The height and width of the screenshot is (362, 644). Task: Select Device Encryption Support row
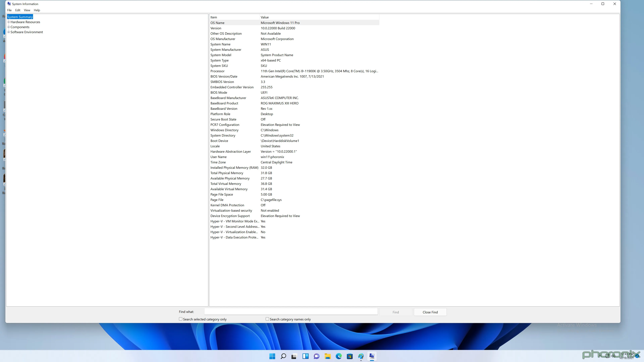[294, 216]
